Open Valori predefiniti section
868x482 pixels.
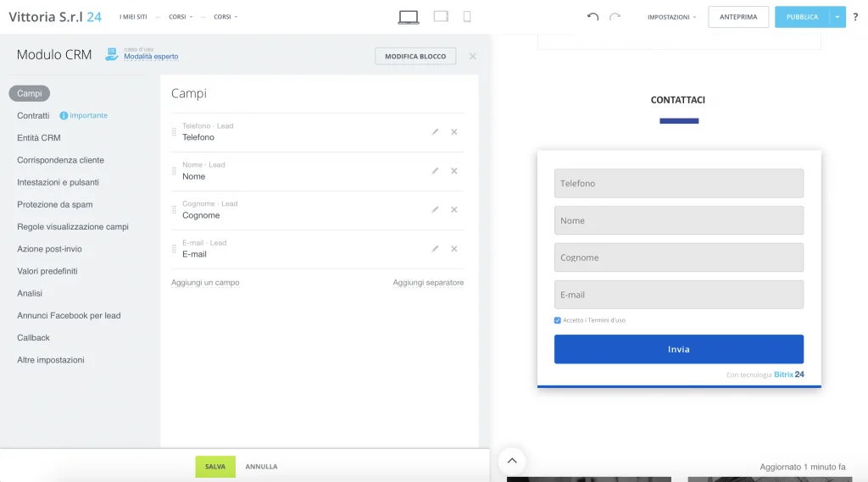(47, 271)
